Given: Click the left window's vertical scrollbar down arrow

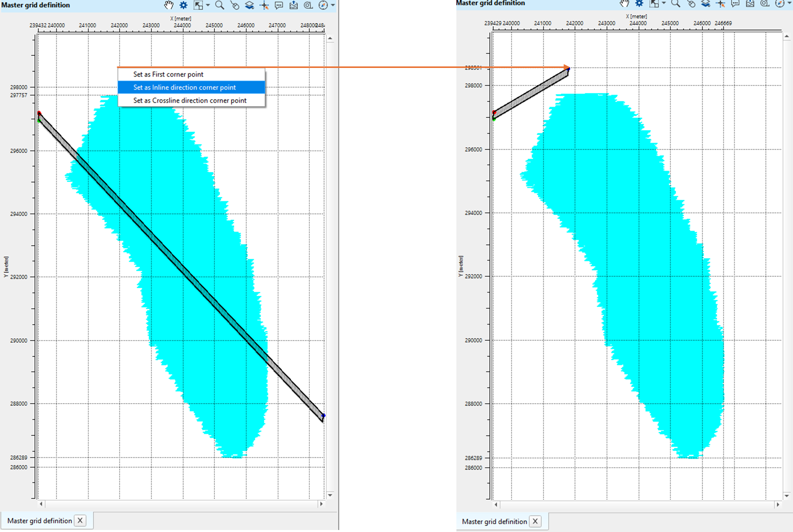Looking at the screenshot, I should (330, 495).
